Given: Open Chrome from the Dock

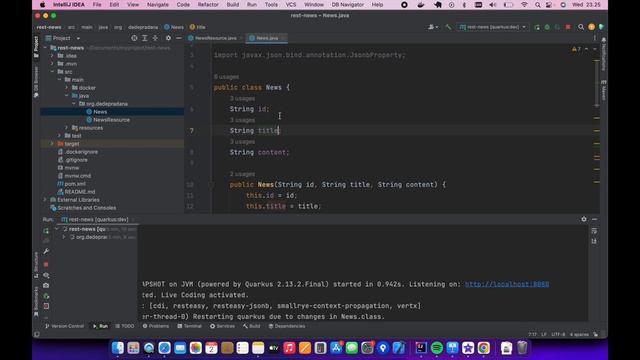Looking at the screenshot, I should (x=484, y=348).
